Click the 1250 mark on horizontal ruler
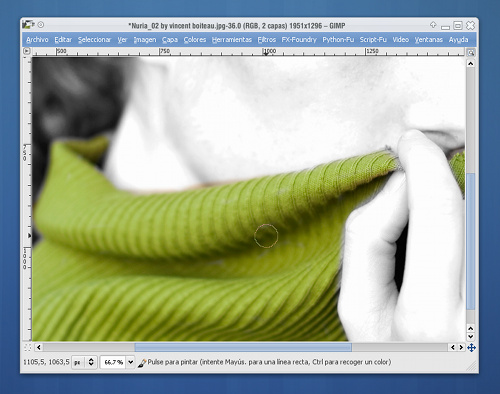The height and width of the screenshot is (394, 500). [x=372, y=51]
